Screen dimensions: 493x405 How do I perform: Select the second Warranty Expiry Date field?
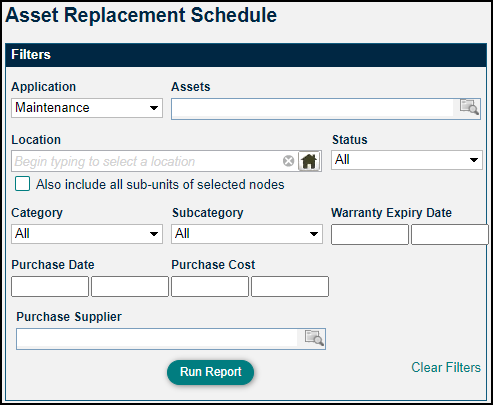click(450, 235)
